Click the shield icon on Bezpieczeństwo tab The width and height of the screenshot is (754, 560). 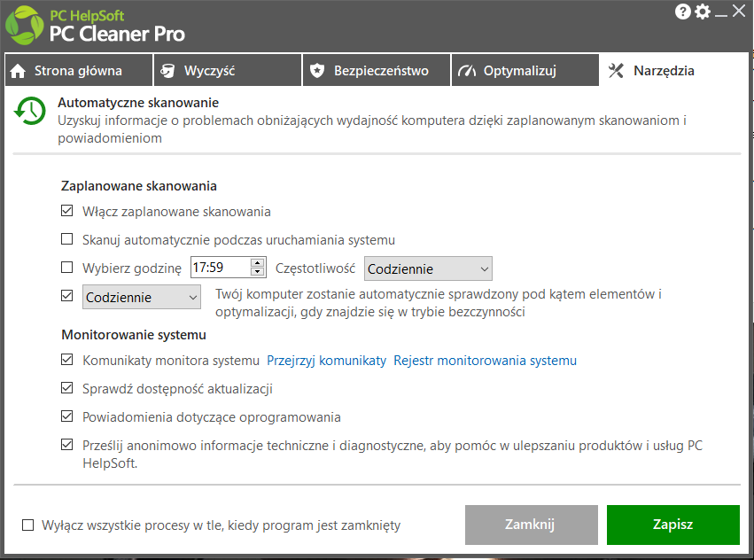(317, 71)
